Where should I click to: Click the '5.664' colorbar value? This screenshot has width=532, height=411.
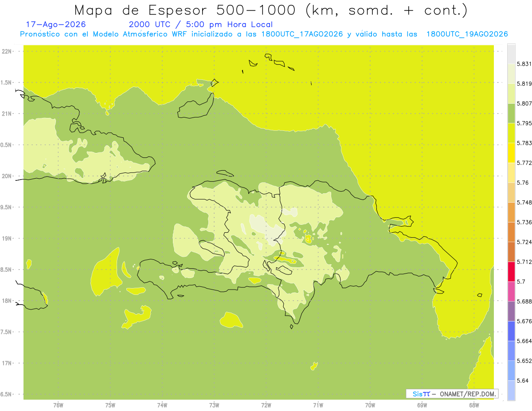(x=524, y=341)
